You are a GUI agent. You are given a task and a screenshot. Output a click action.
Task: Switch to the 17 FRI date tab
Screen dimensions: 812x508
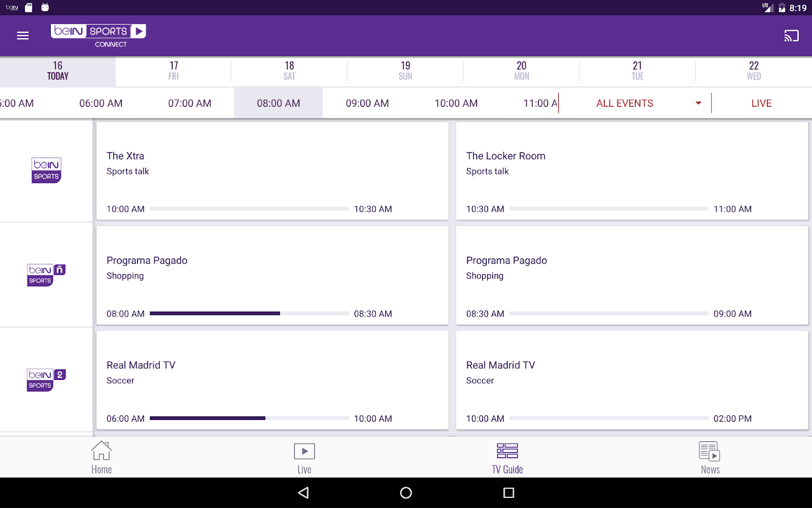tap(174, 71)
